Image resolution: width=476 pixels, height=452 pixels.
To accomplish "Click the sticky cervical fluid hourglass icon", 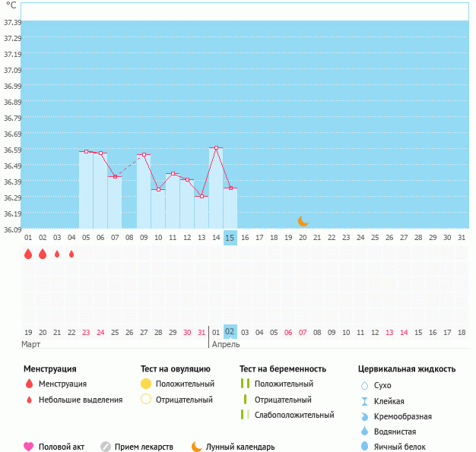I will [x=364, y=401].
